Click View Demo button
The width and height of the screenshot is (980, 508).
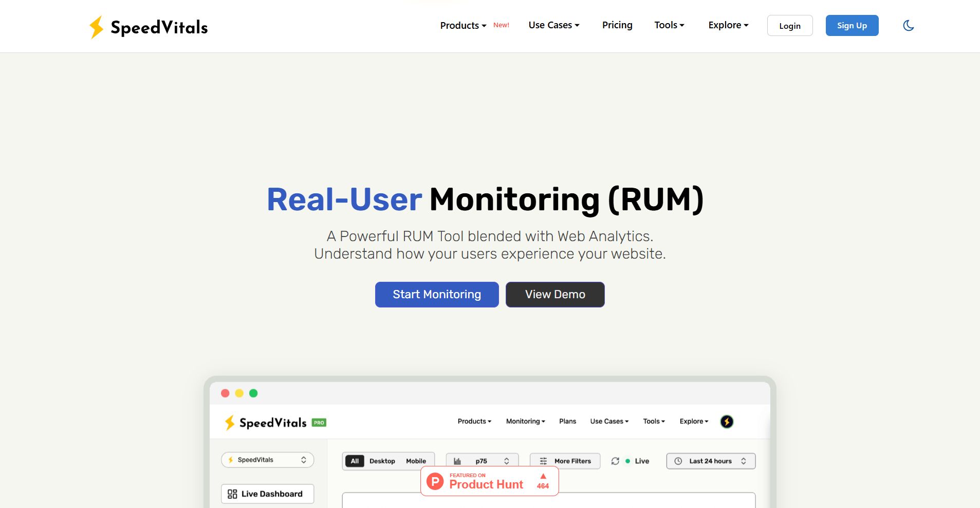(555, 295)
